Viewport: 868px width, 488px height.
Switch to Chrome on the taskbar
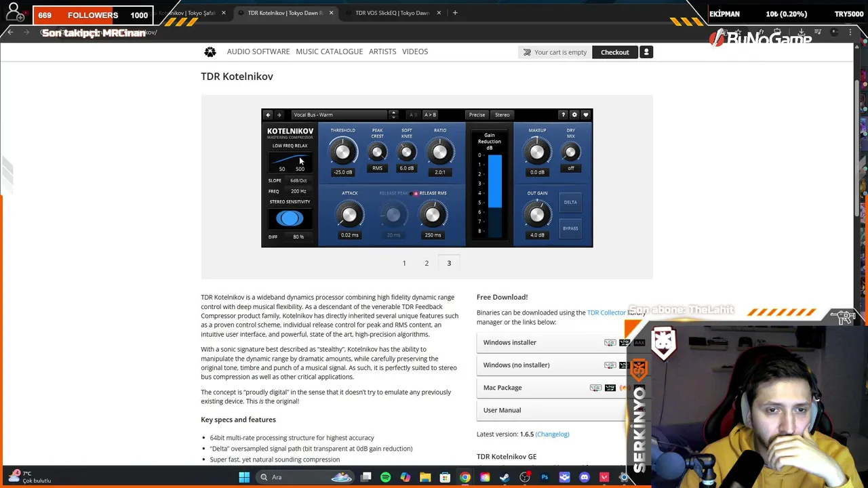[465, 477]
